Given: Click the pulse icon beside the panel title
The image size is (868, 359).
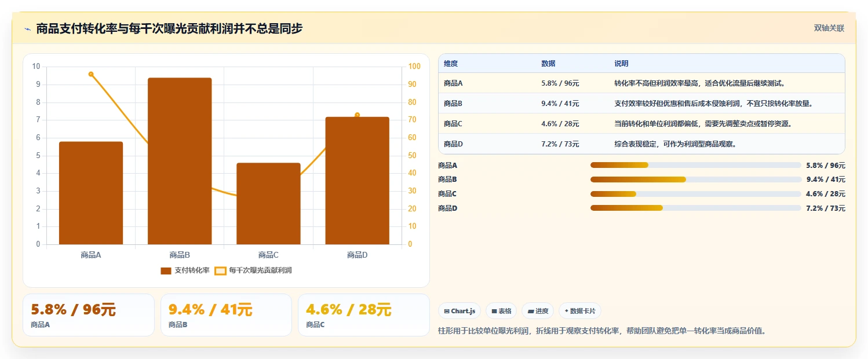Looking at the screenshot, I should tap(28, 29).
